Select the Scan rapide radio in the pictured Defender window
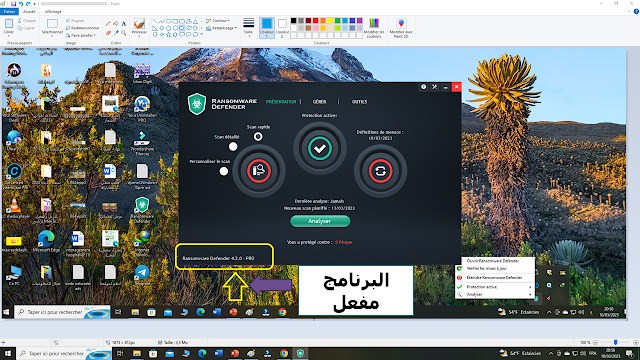The width and height of the screenshot is (640, 360). click(258, 137)
